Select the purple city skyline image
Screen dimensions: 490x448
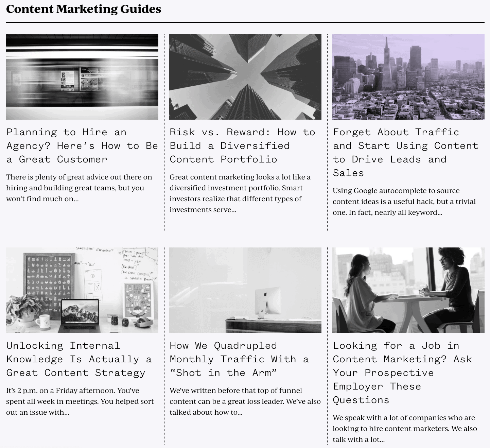pos(409,77)
